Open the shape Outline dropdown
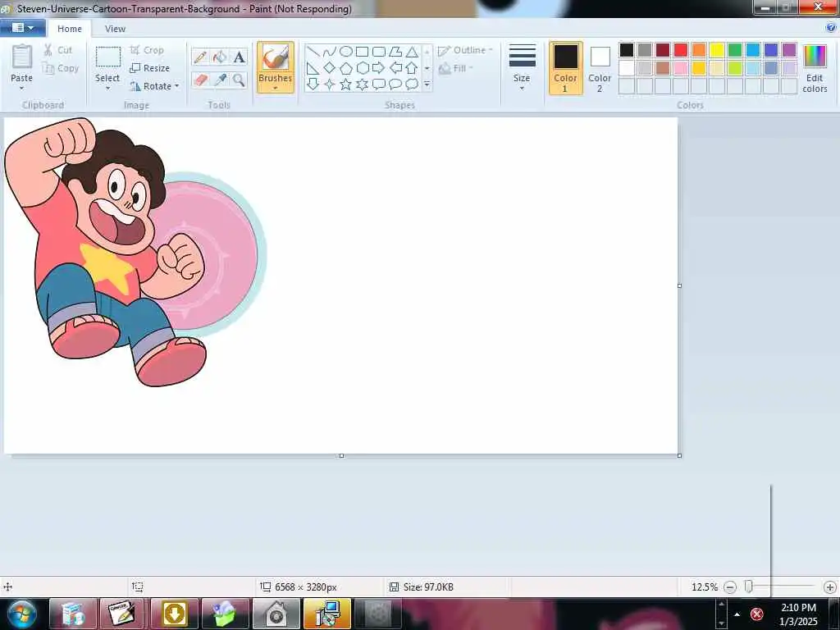840x630 pixels. (466, 50)
